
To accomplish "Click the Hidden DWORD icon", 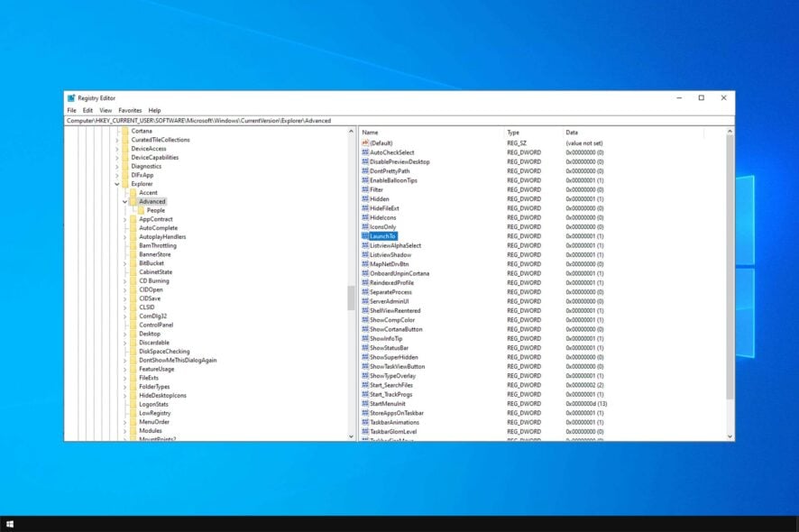I will point(365,198).
